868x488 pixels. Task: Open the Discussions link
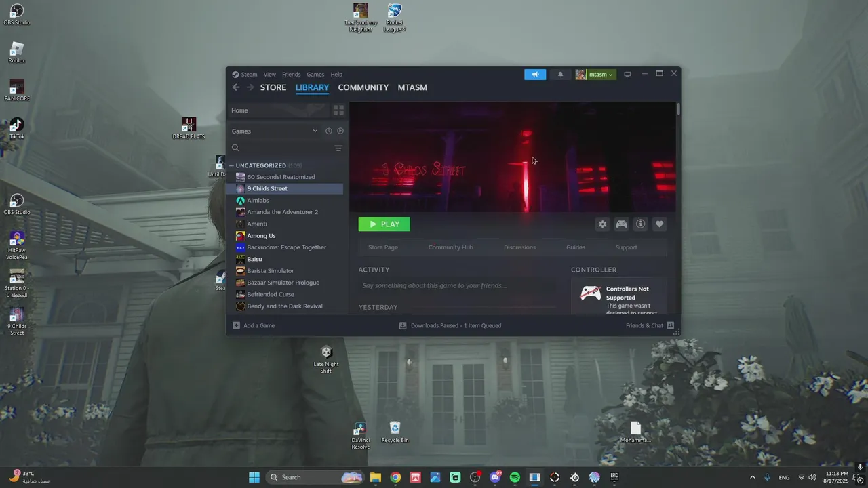click(x=519, y=247)
